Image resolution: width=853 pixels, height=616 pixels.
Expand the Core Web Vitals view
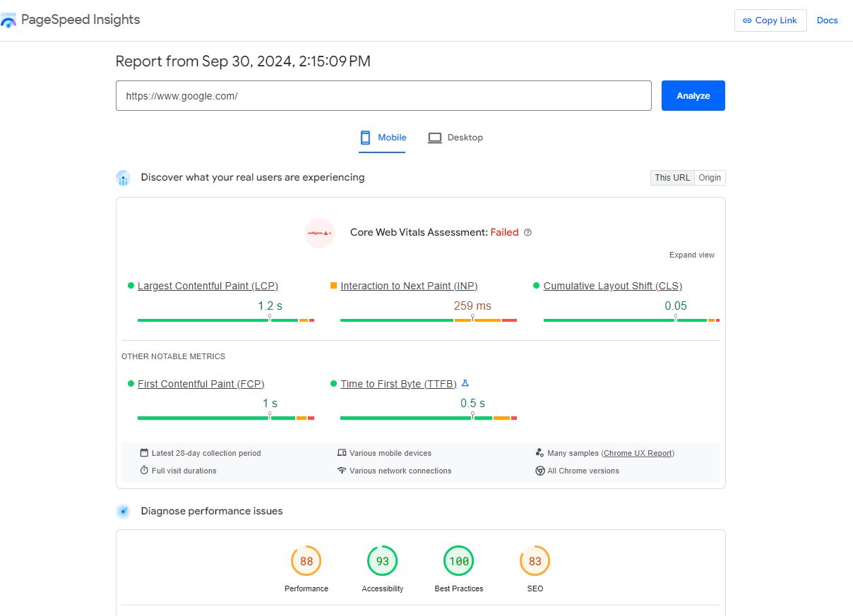coord(692,255)
